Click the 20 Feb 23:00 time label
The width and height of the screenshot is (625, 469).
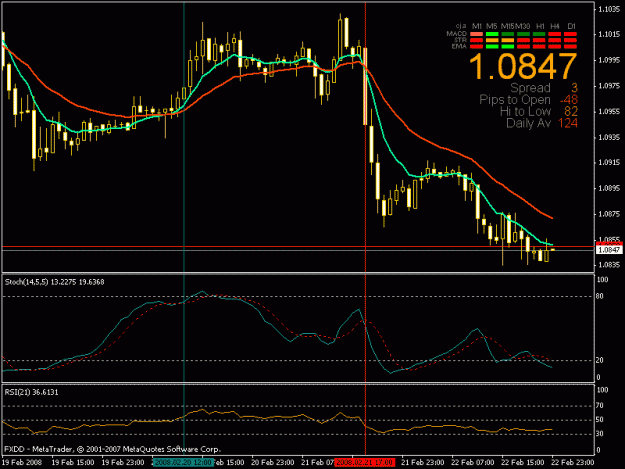(x=273, y=463)
